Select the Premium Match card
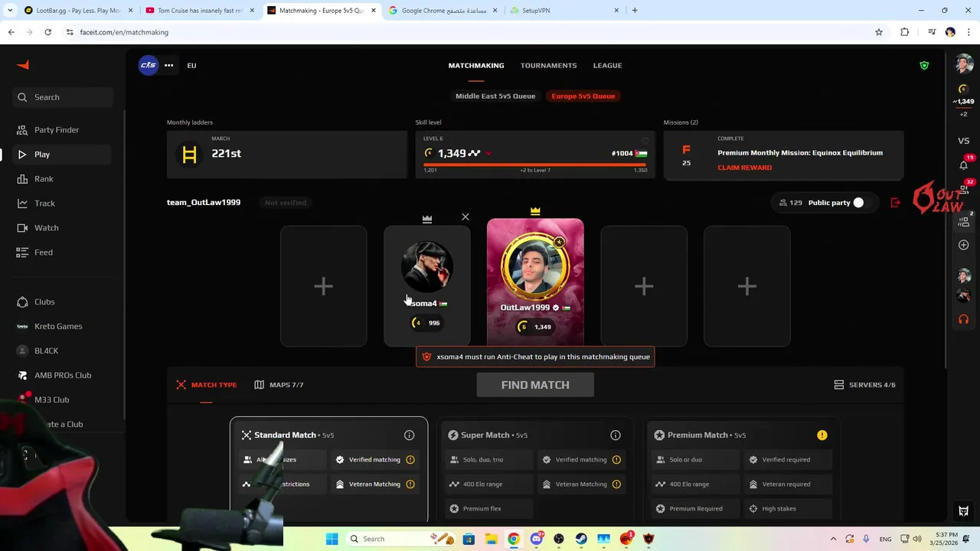The height and width of the screenshot is (551, 980). (x=743, y=469)
